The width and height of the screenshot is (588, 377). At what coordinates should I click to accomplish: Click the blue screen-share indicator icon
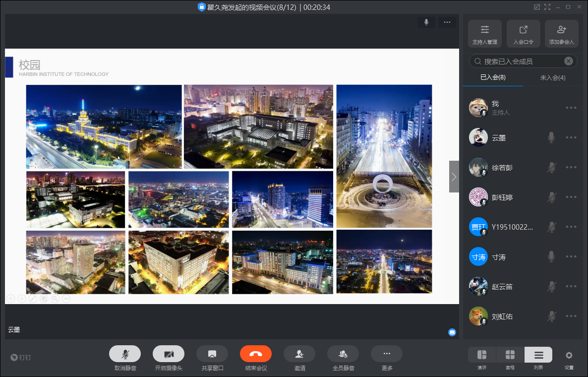(x=452, y=332)
